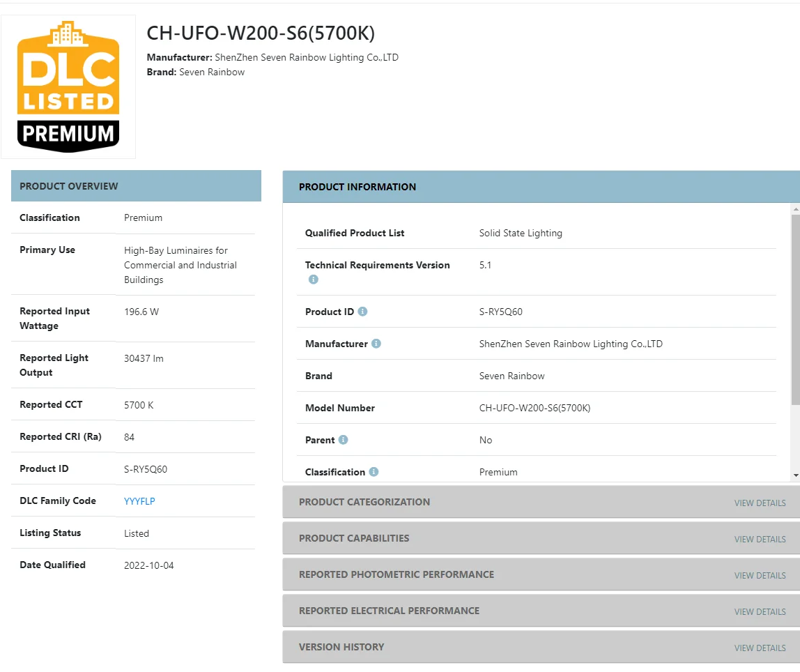Image resolution: width=800 pixels, height=672 pixels.
Task: Click info icon beside Classification label
Action: (374, 472)
